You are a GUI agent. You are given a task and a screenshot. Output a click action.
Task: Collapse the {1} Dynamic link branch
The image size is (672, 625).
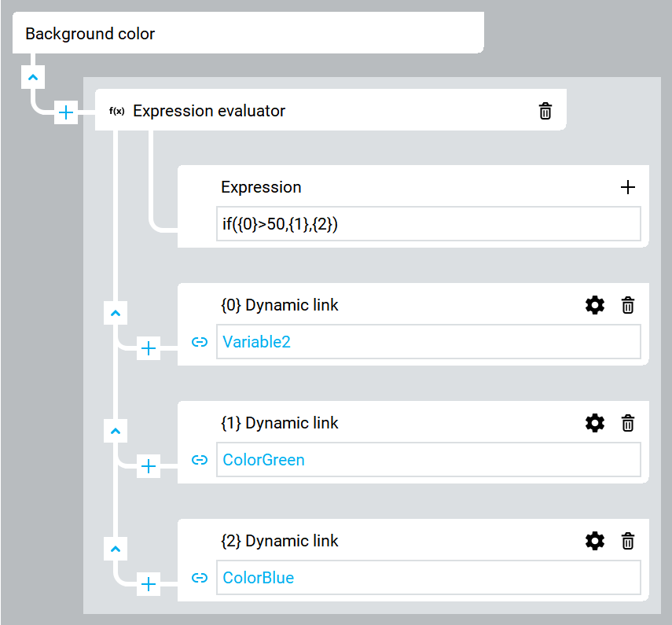(x=116, y=432)
